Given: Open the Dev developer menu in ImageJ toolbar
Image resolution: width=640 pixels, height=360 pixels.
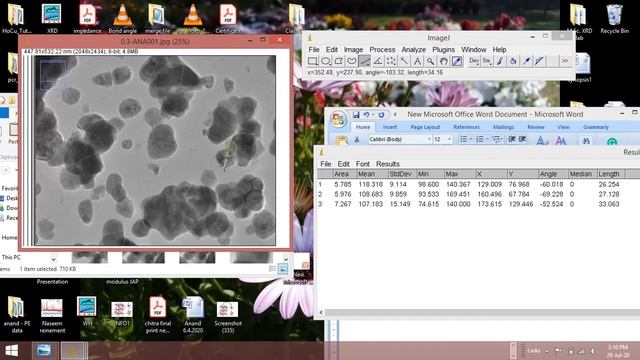Looking at the screenshot, I should [x=474, y=61].
